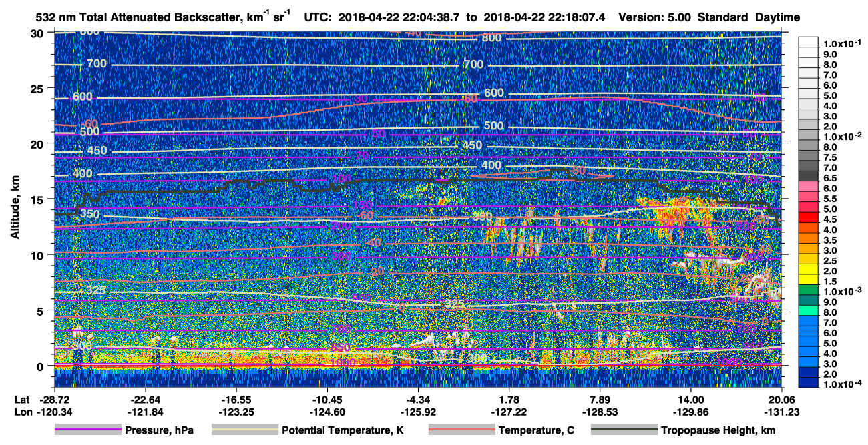Click the colorbar label '1.0x10-4'
This screenshot has width=868, height=445.
coord(843,383)
